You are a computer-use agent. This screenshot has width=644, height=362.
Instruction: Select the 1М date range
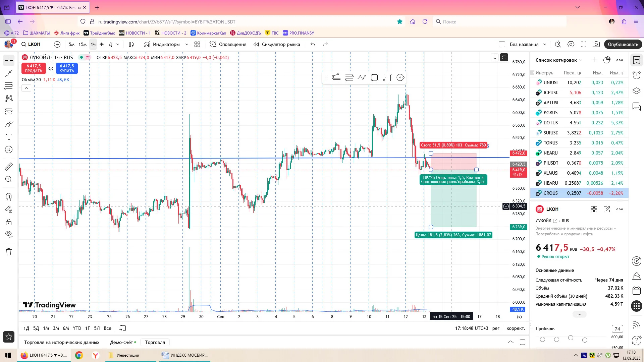tap(46, 328)
